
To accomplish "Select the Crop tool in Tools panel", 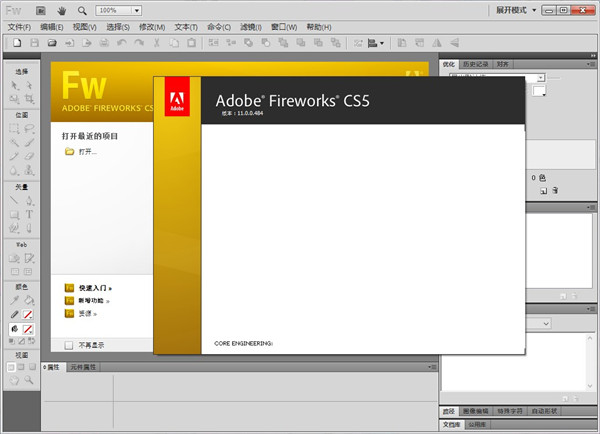I will coord(29,99).
